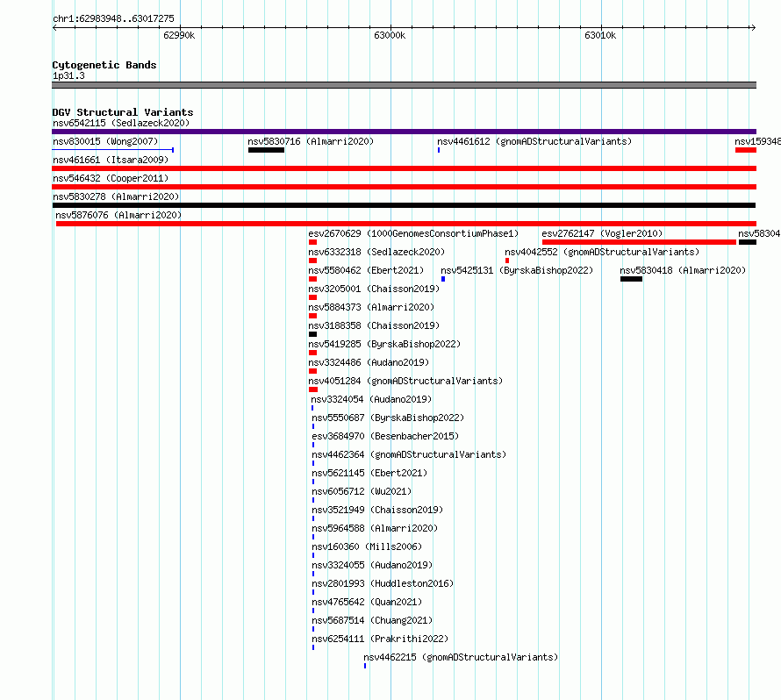Click the black nsv5830278 variant bar

404,205
